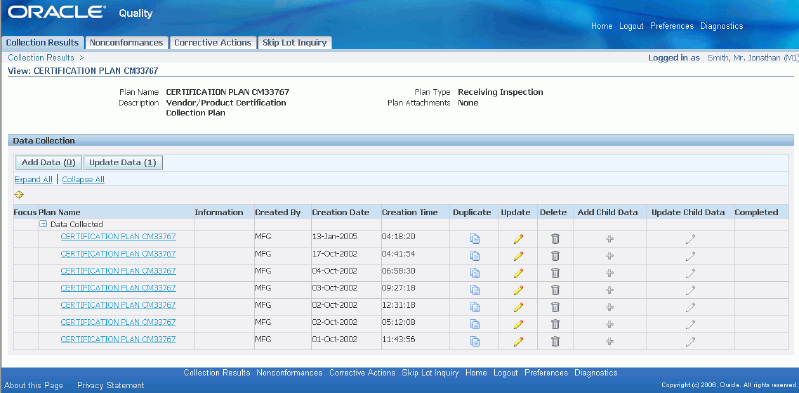Open Preferences in the top header
Viewport: 799px width, 393px height.
point(672,26)
